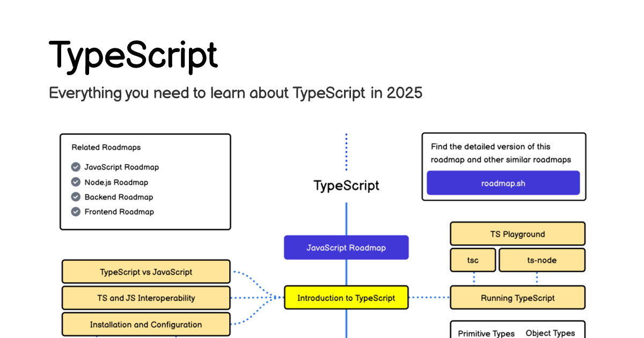Image resolution: width=644 pixels, height=338 pixels.
Task: Open the Object Types topic
Action: 550,333
